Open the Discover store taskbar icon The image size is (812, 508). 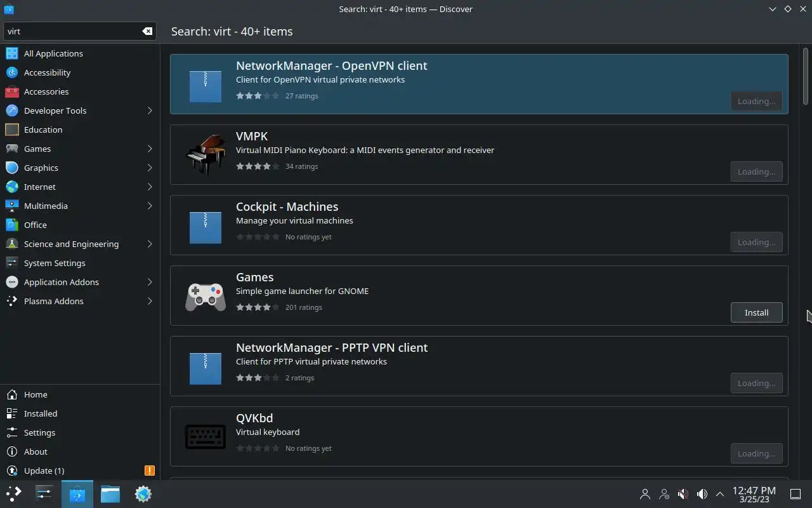77,494
